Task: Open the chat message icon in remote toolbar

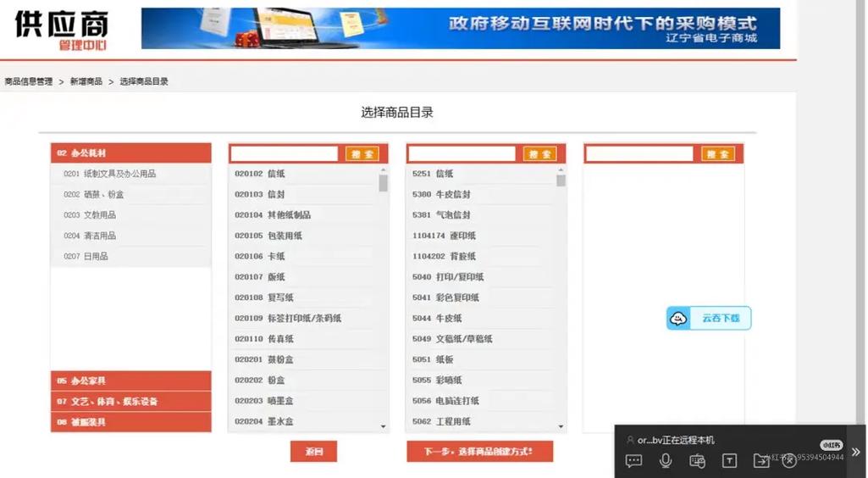Action: click(x=633, y=460)
